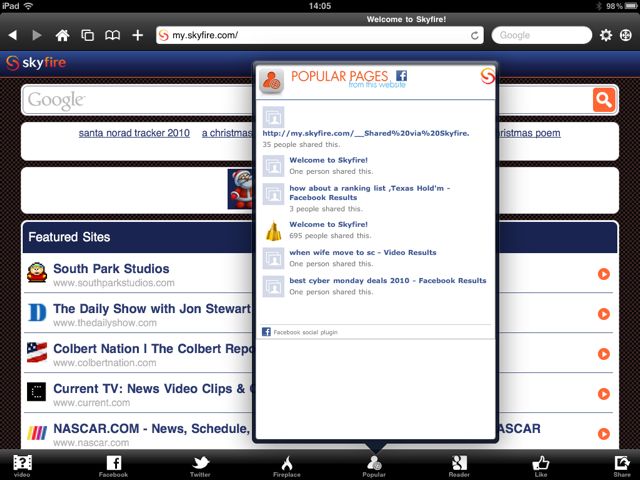Click the orange magnifier search button
The image size is (640, 480).
604,100
